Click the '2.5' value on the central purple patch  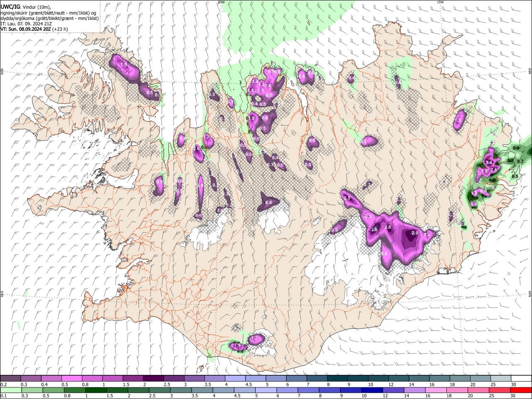(x=347, y=198)
